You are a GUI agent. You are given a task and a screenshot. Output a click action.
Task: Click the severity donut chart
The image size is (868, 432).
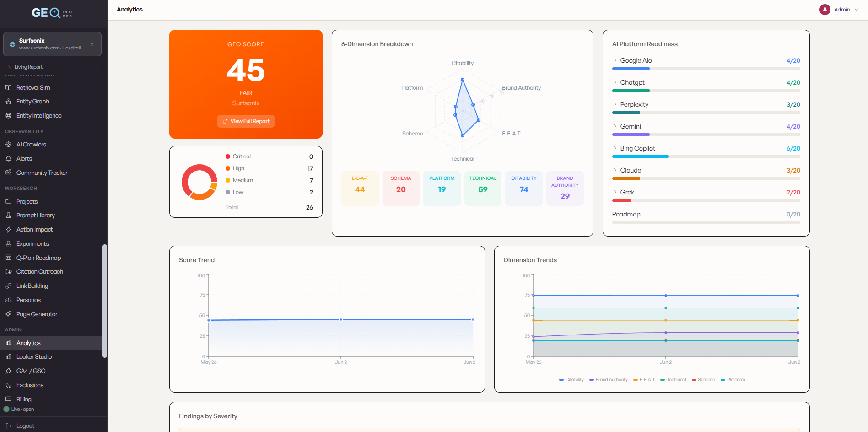point(199,182)
